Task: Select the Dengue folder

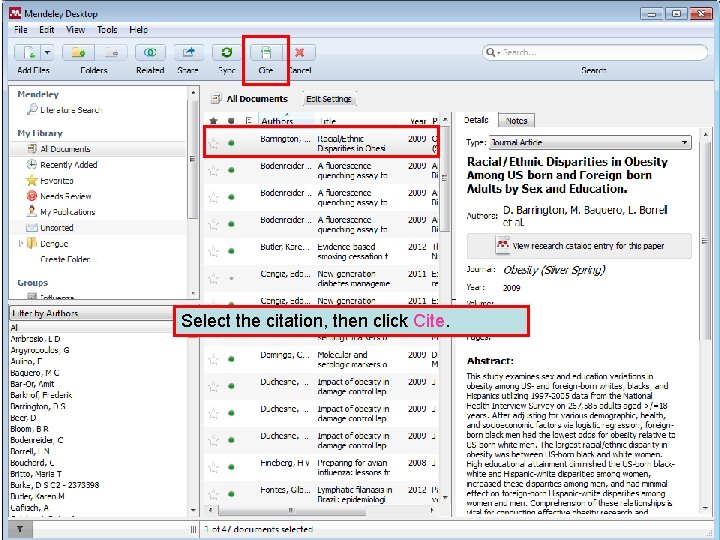Action: [x=48, y=243]
